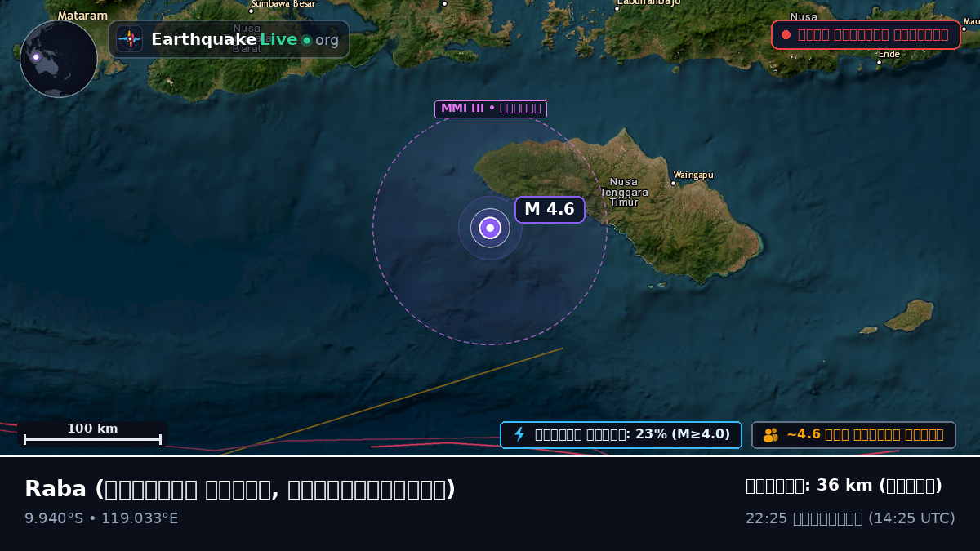This screenshot has height=551, width=980.
Task: Click the Ende city dot marker
Action: pyautogui.click(x=879, y=62)
